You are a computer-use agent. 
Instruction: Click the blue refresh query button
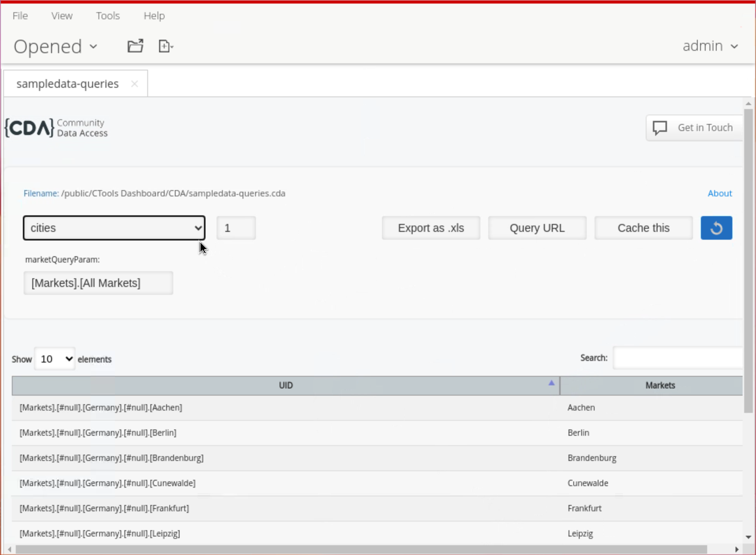716,228
